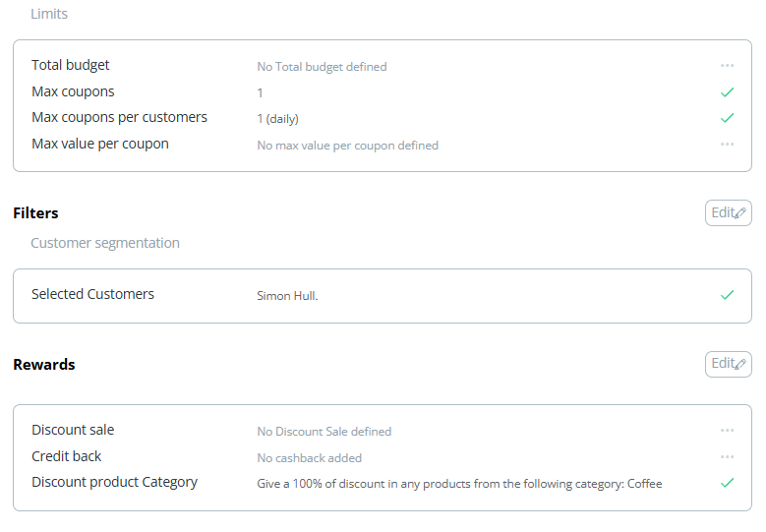Click the Simon Hull customer name
The width and height of the screenshot is (766, 532).
pyautogui.click(x=287, y=296)
